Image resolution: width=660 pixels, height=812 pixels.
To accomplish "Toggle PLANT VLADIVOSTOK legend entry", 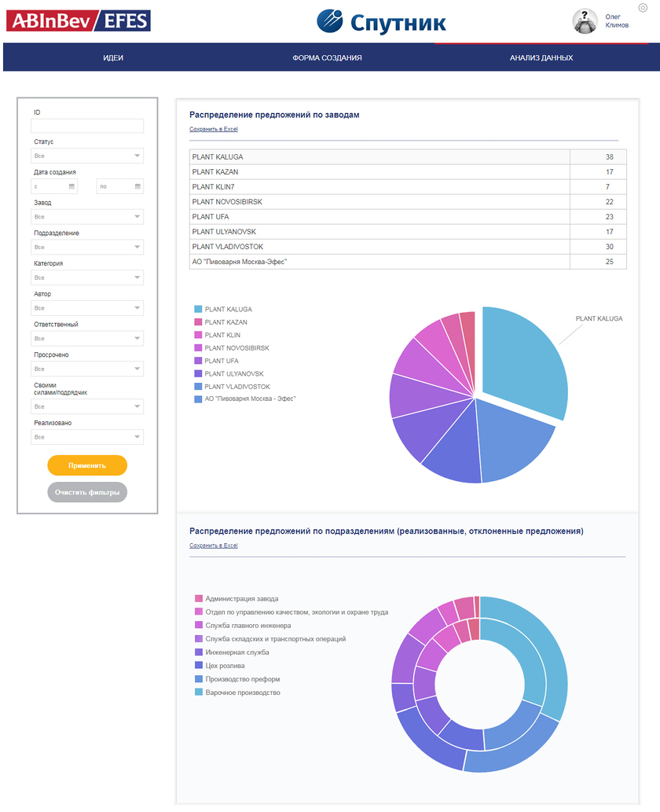I will pos(236,387).
